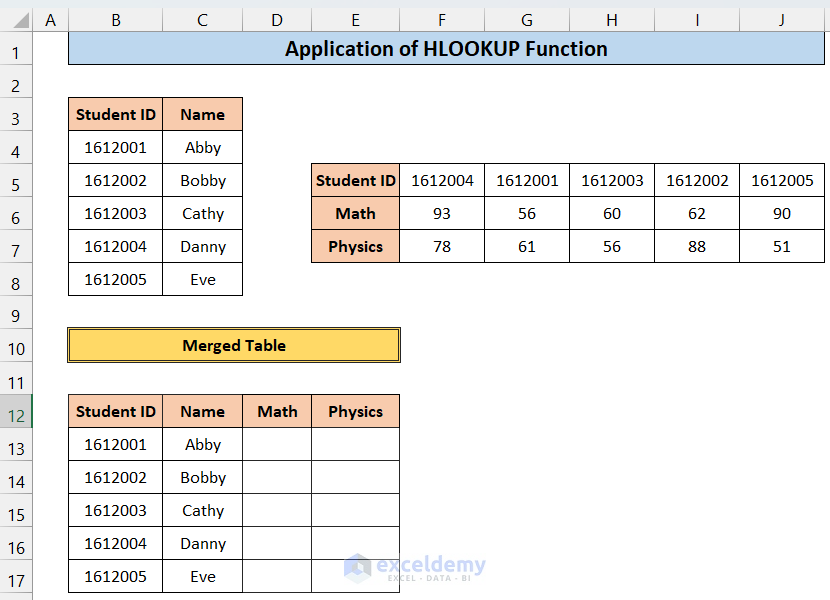Select cell F5 containing 1612004
The width and height of the screenshot is (830, 600).
[442, 181]
